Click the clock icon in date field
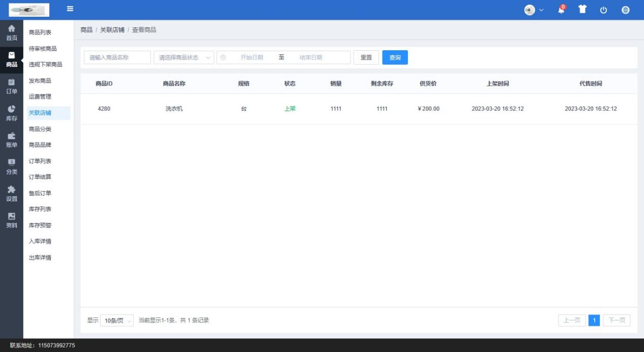Viewport: 644px width, 352px height. (223, 57)
